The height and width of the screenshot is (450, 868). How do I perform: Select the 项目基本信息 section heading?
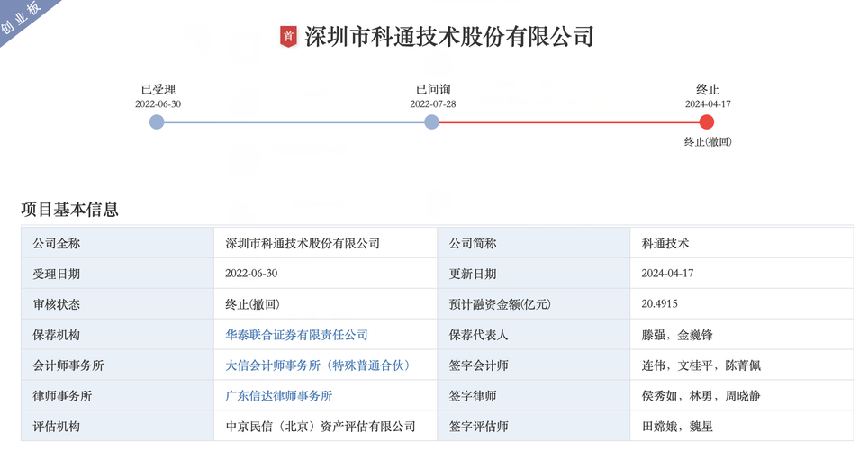point(69,209)
